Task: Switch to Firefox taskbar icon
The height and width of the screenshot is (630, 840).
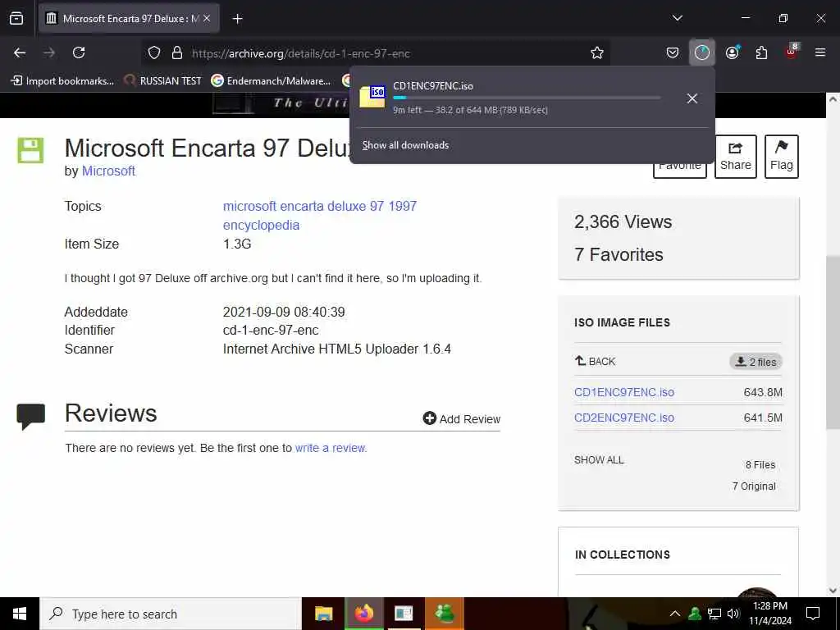Action: point(363,614)
